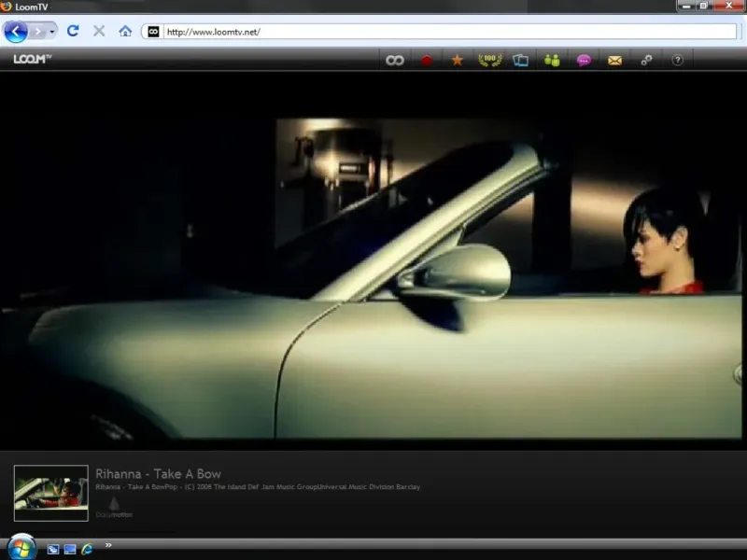
Task: Open favorites with the orange star icon
Action: click(458, 60)
